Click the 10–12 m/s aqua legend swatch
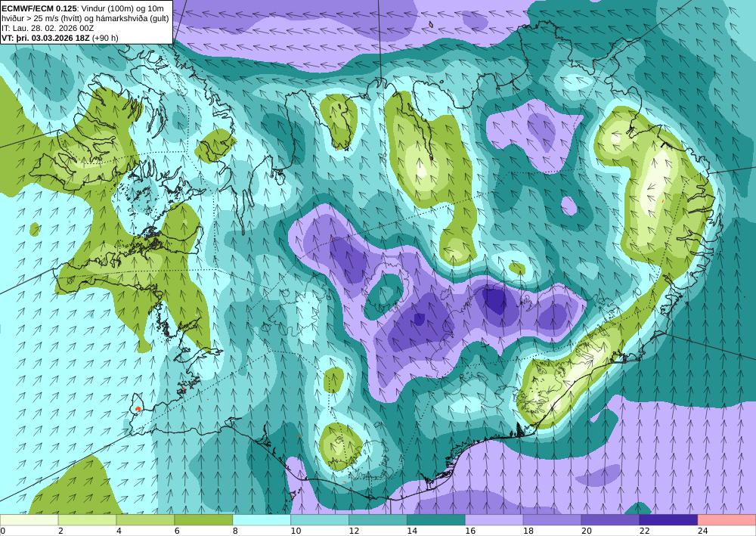Image resolution: width=756 pixels, height=536 pixels. point(320,519)
